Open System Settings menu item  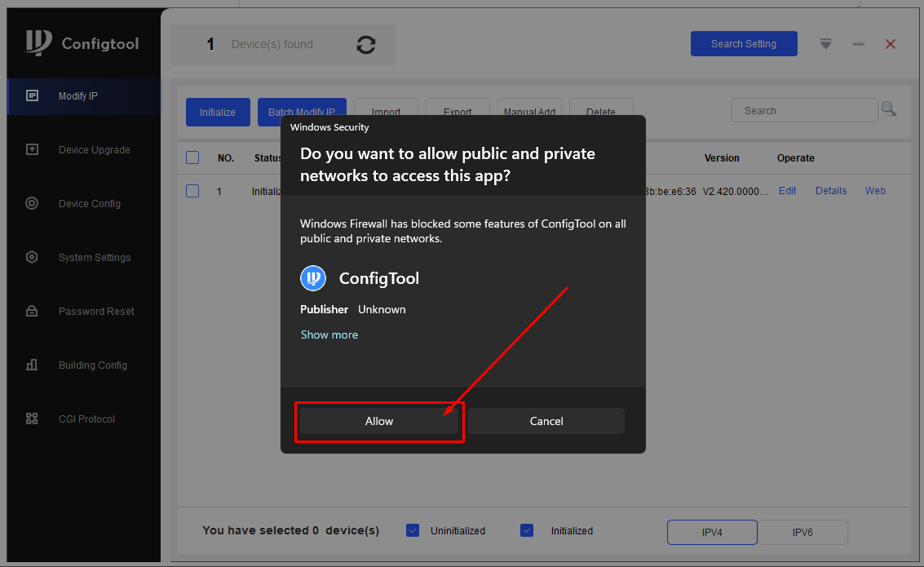coord(84,258)
